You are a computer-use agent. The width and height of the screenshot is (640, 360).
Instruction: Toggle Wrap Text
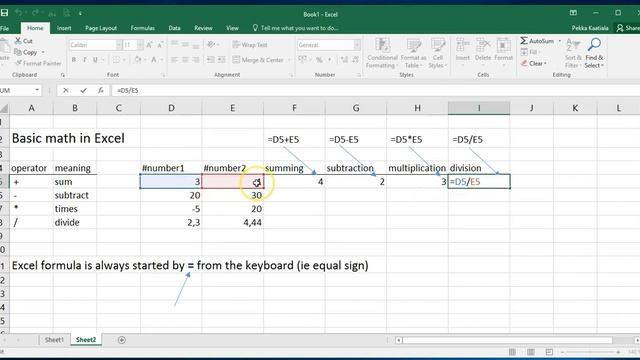click(250, 45)
